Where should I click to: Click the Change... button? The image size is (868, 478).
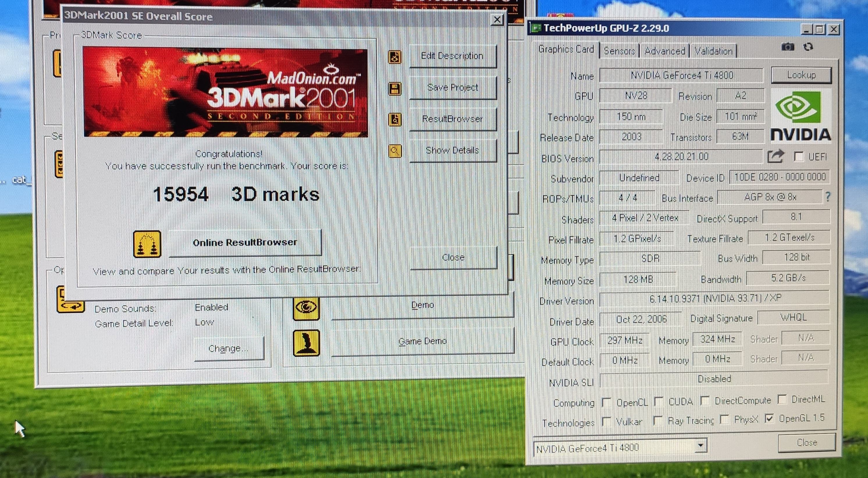point(229,348)
